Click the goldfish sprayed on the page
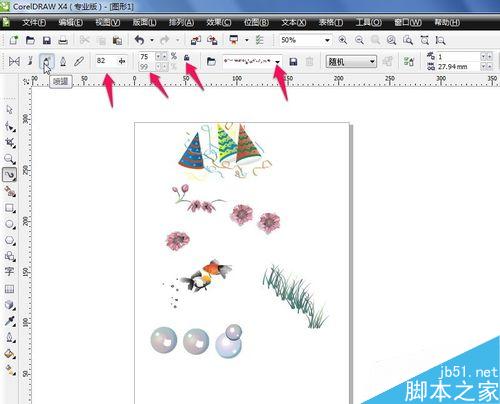 [x=207, y=275]
